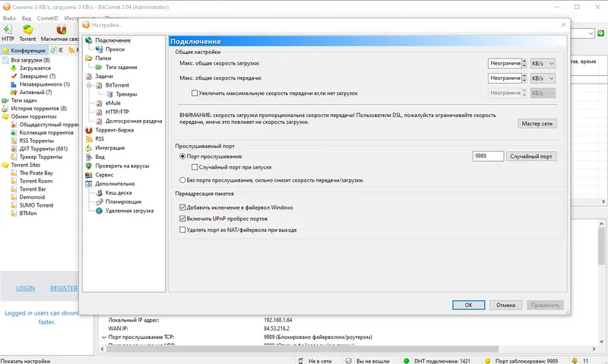This screenshot has width=608, height=364.
Task: Click the max upload speed input field
Action: [x=505, y=78]
